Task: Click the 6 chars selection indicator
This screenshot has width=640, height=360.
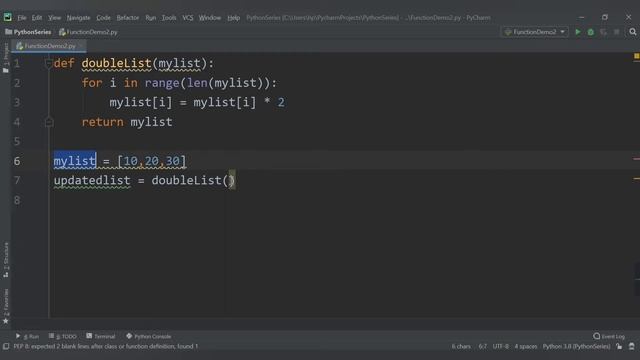Action: tap(461, 347)
